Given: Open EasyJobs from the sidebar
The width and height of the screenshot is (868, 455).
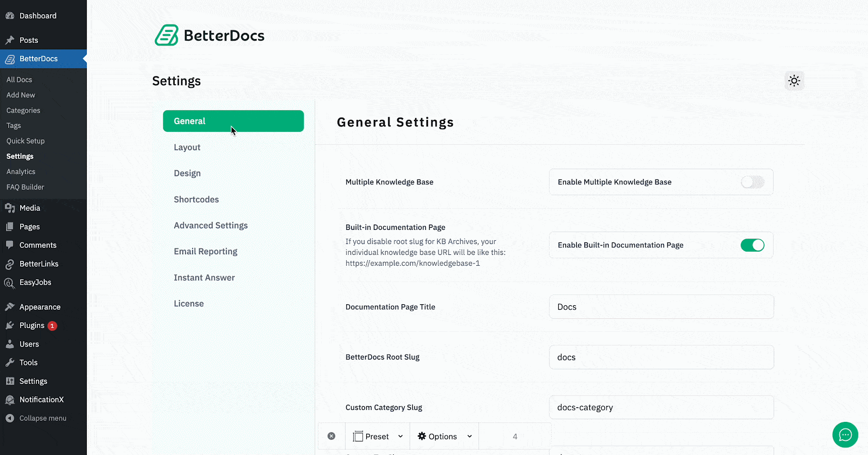Looking at the screenshot, I should coord(35,283).
